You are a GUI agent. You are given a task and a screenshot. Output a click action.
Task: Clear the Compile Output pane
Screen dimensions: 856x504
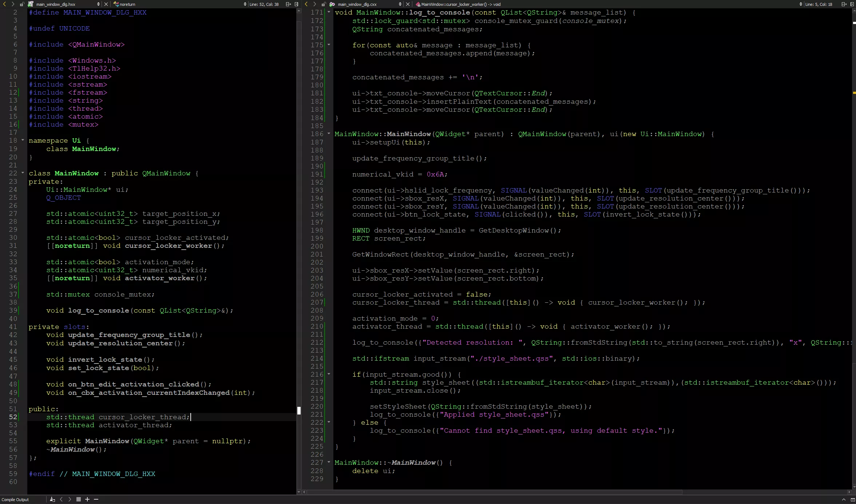point(52,500)
